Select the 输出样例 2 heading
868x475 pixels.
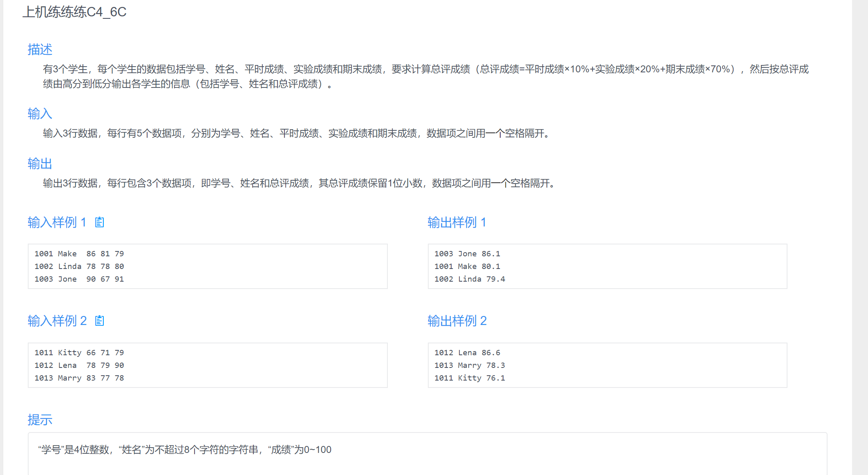click(x=457, y=321)
